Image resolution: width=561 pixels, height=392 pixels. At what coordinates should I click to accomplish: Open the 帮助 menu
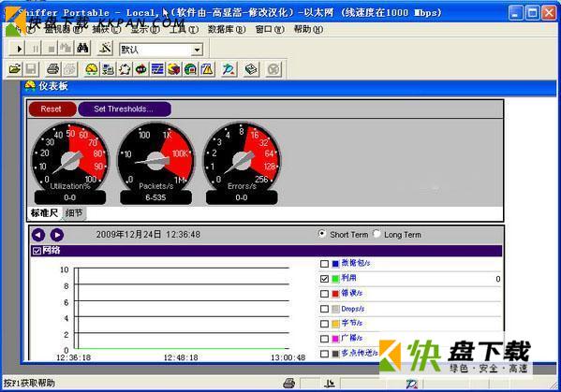[x=308, y=29]
